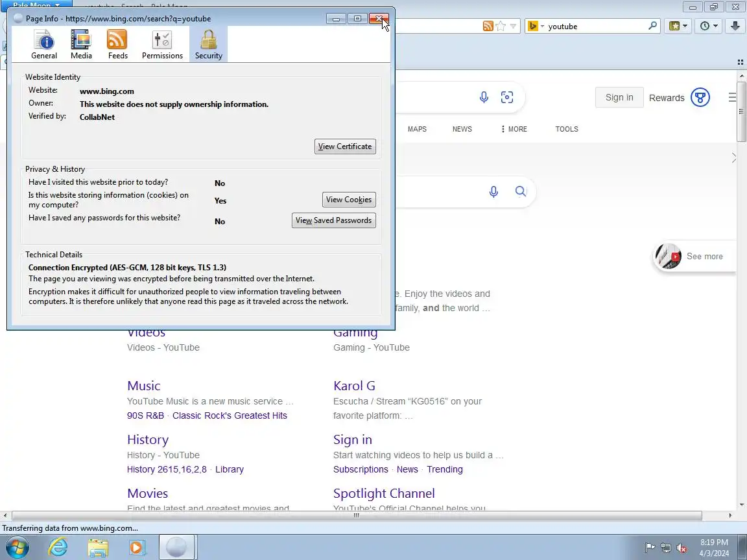Open the Videos sitelink heading
Screen dimensions: 747x560
click(x=147, y=332)
